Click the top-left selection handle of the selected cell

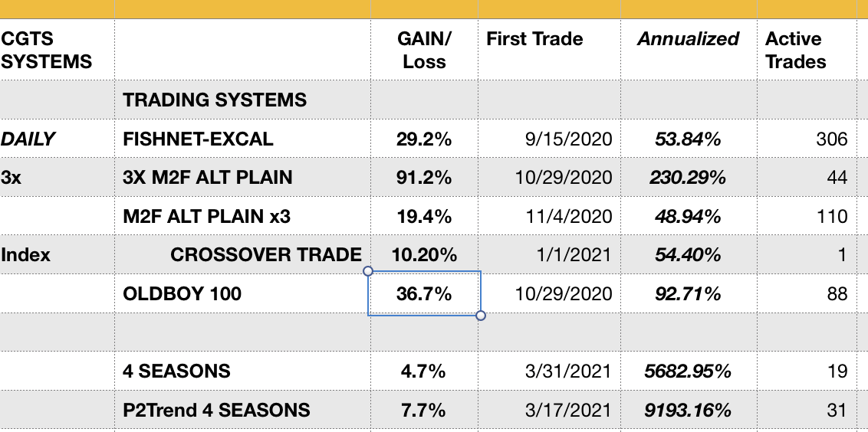(368, 271)
